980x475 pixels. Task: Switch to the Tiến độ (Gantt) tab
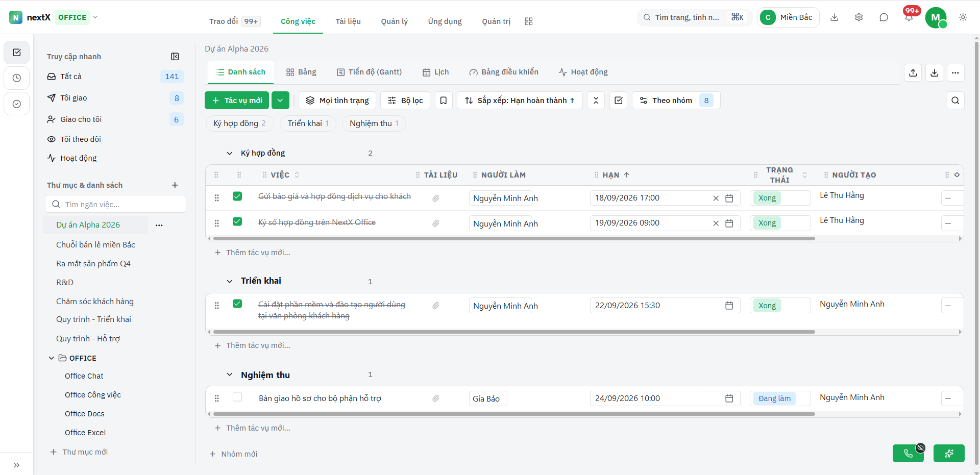(x=370, y=72)
